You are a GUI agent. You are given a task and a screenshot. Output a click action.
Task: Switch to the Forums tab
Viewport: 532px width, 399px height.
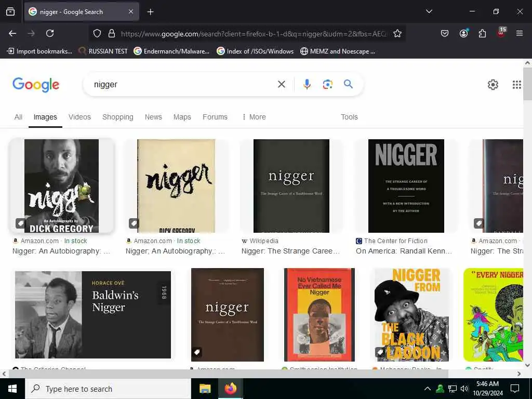pyautogui.click(x=215, y=117)
